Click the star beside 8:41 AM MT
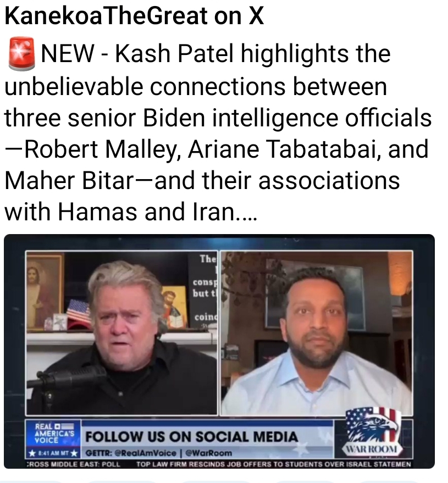This screenshot has height=483, width=448. click(31, 453)
